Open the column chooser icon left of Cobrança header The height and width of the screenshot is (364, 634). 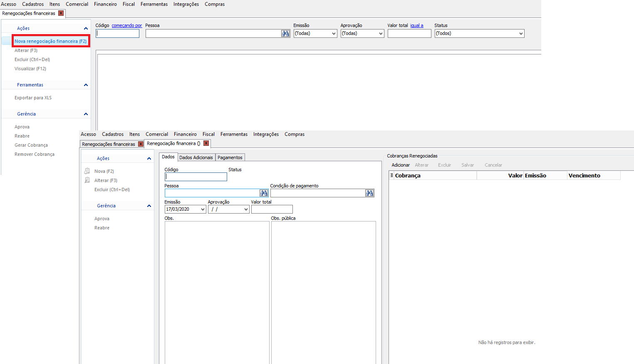pos(391,175)
